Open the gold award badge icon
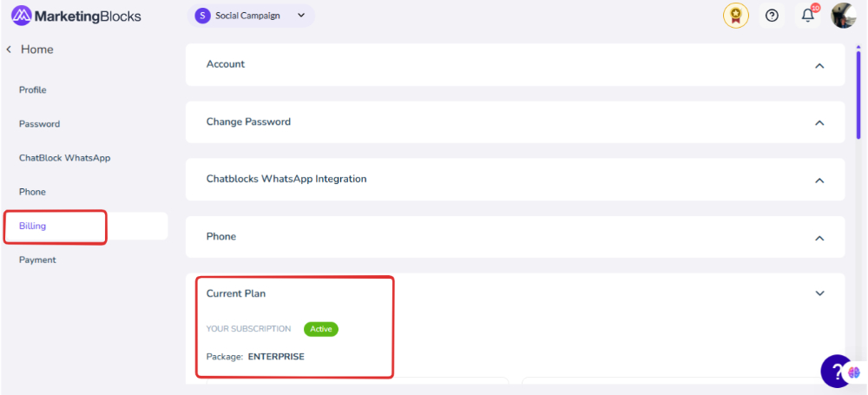 736,16
